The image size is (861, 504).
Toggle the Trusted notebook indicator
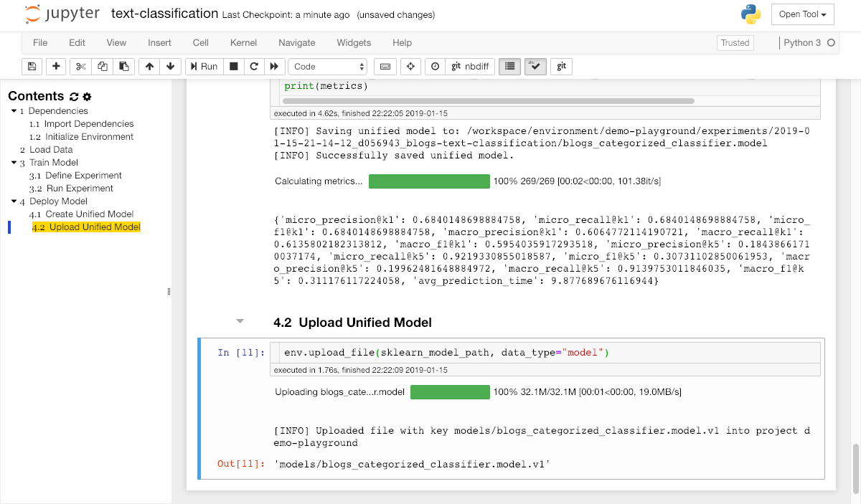pos(735,43)
